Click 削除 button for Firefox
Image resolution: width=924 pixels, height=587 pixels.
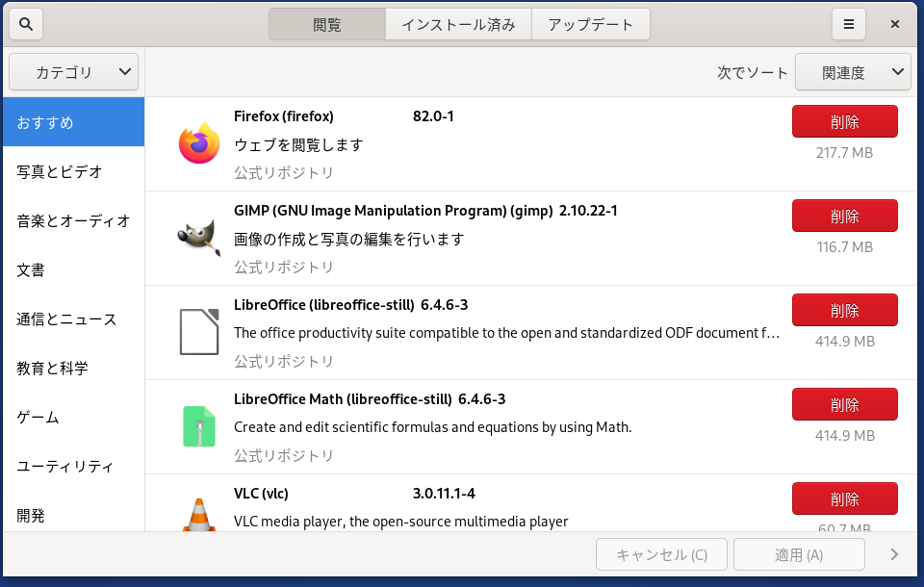pyautogui.click(x=844, y=121)
